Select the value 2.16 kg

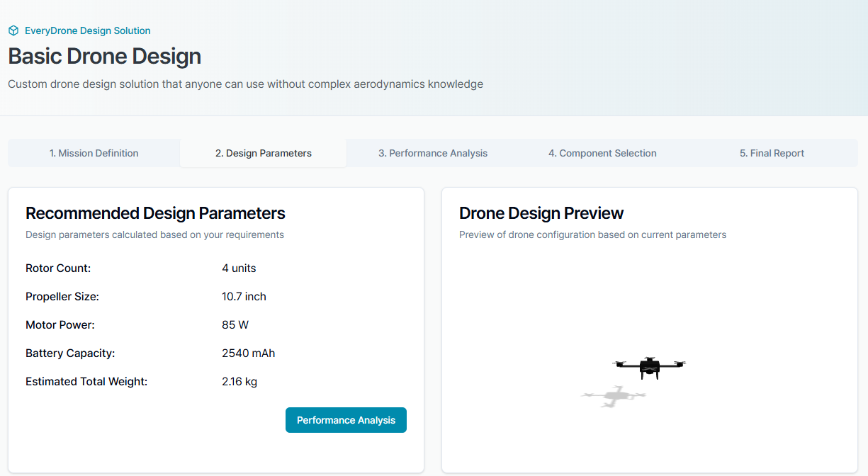239,382
